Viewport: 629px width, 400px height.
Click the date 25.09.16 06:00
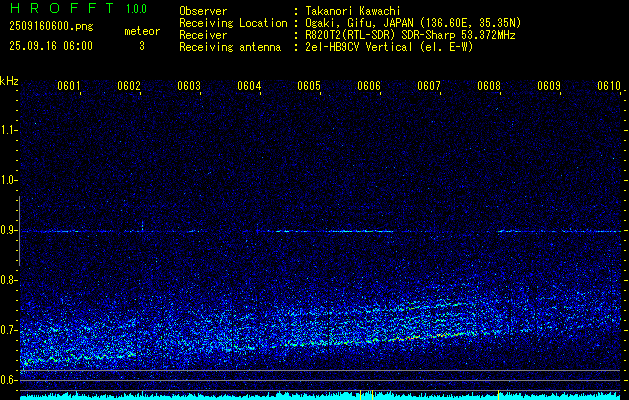51,46
